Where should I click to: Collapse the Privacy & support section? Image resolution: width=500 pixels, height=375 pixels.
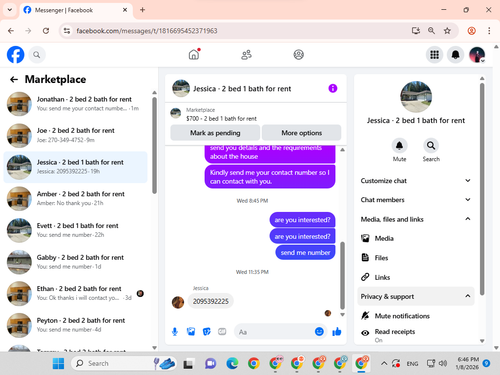pyautogui.click(x=416, y=296)
